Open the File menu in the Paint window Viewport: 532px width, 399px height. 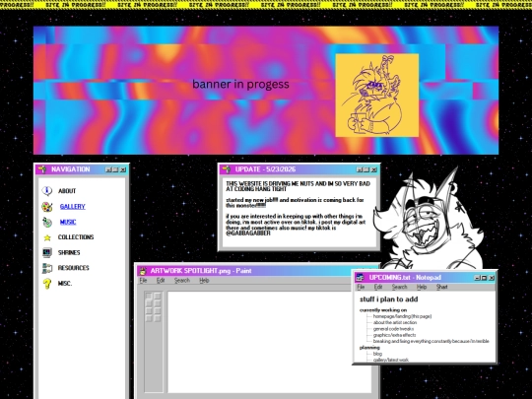(x=143, y=281)
